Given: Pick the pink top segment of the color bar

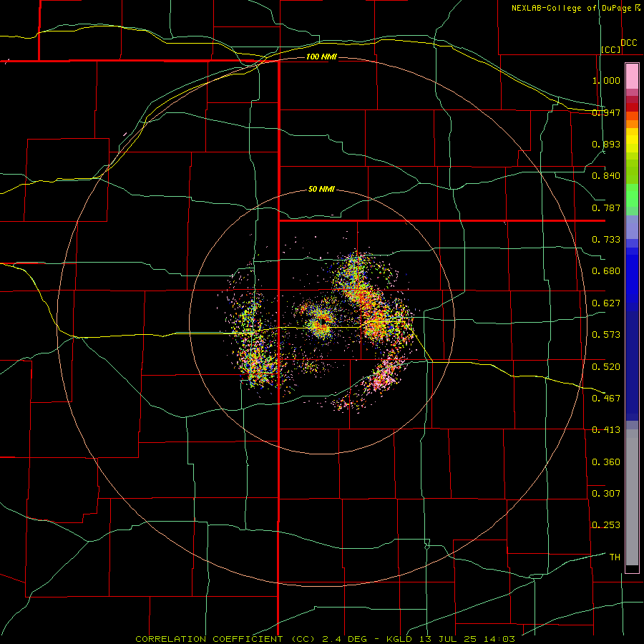Looking at the screenshot, I should (x=632, y=77).
